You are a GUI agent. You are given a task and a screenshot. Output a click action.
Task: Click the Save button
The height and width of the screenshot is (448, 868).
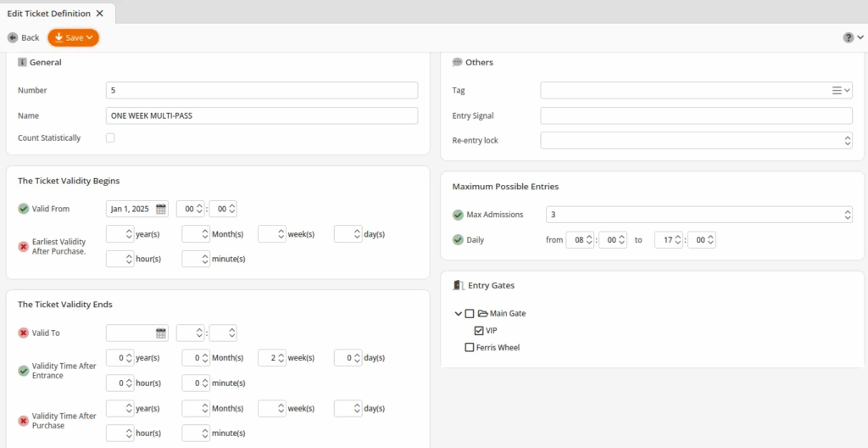click(74, 37)
